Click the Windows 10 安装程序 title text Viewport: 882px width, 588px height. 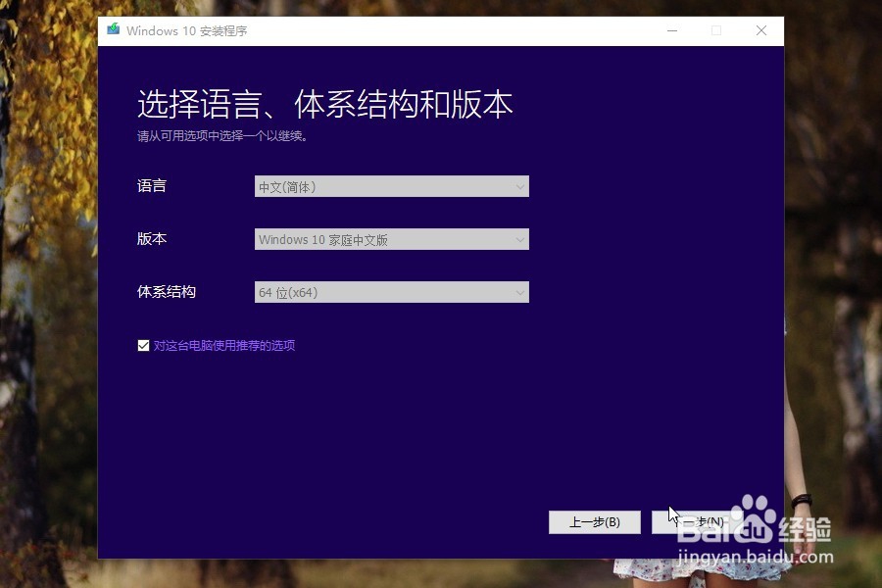(x=187, y=31)
